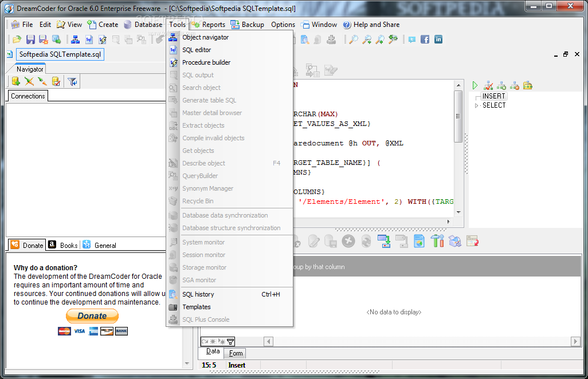588x379 pixels.
Task: Select SQL editor menu entry
Action: pos(229,50)
